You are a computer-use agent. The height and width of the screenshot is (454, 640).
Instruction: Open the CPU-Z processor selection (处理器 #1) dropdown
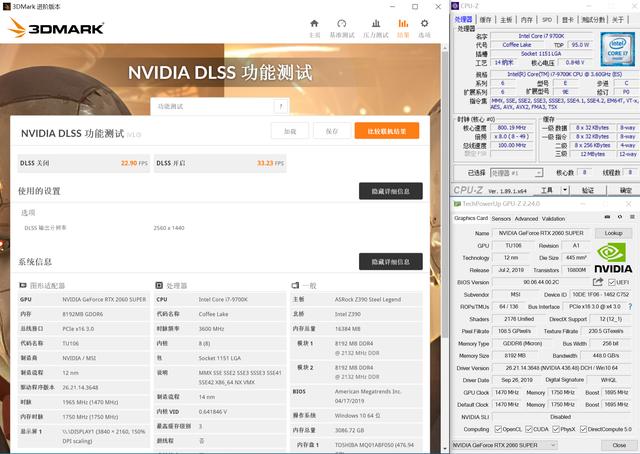click(x=517, y=173)
